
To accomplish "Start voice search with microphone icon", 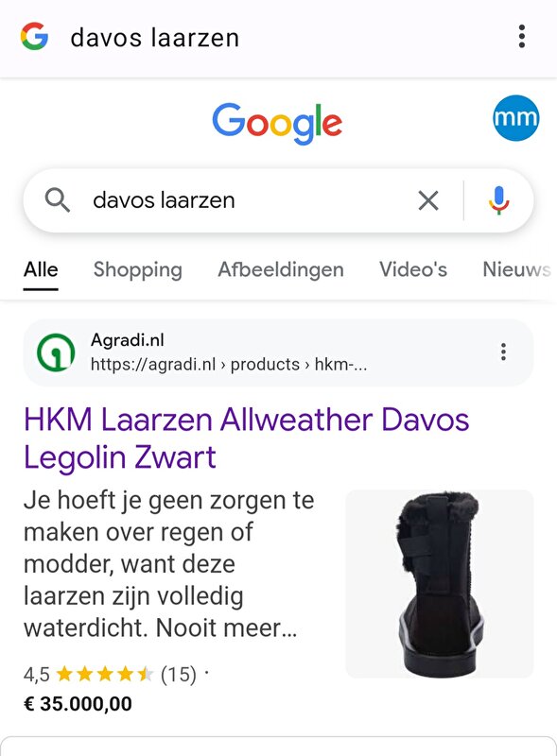I will tap(498, 200).
